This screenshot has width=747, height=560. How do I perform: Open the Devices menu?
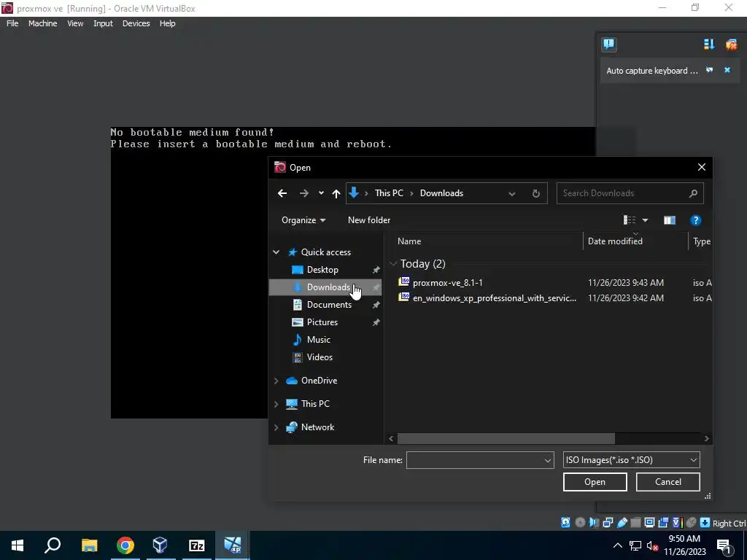pyautogui.click(x=136, y=23)
